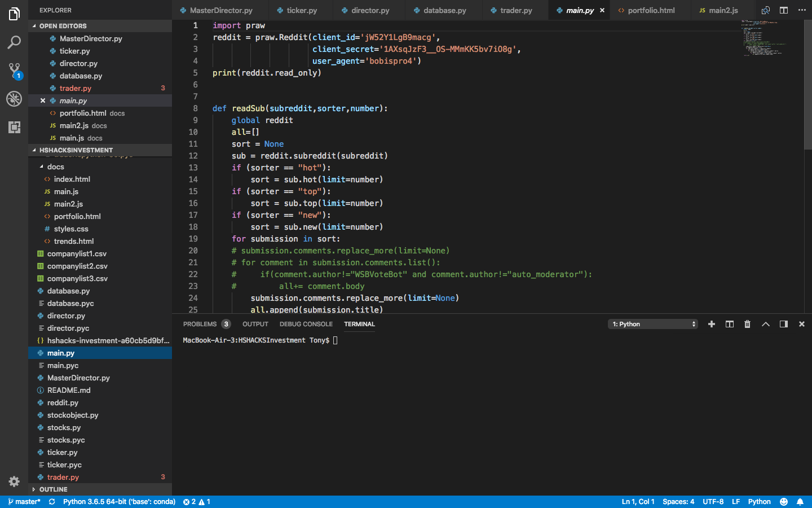The width and height of the screenshot is (812, 508).
Task: Create a new terminal with plus icon
Action: point(712,324)
